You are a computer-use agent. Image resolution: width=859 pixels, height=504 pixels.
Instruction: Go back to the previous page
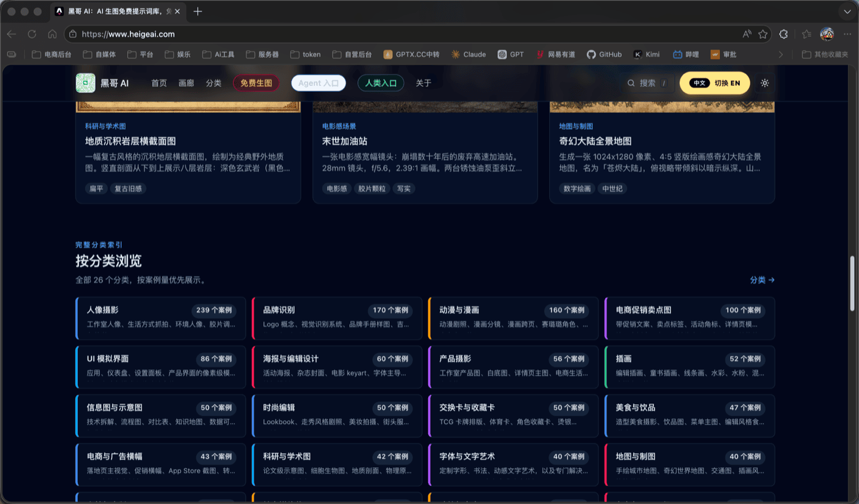11,34
